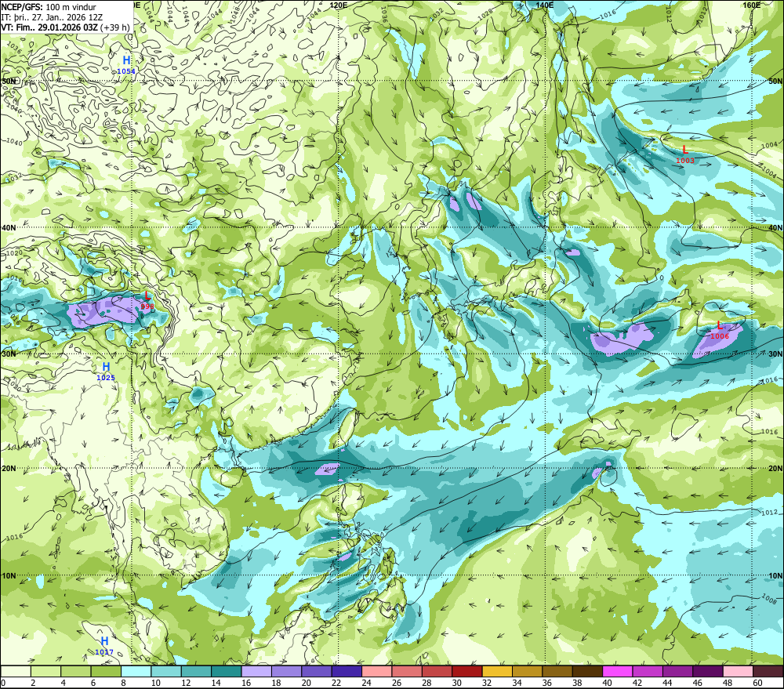Screen dimensions: 784x689
Task: Click the legend value label 40
Action: pyautogui.click(x=607, y=683)
